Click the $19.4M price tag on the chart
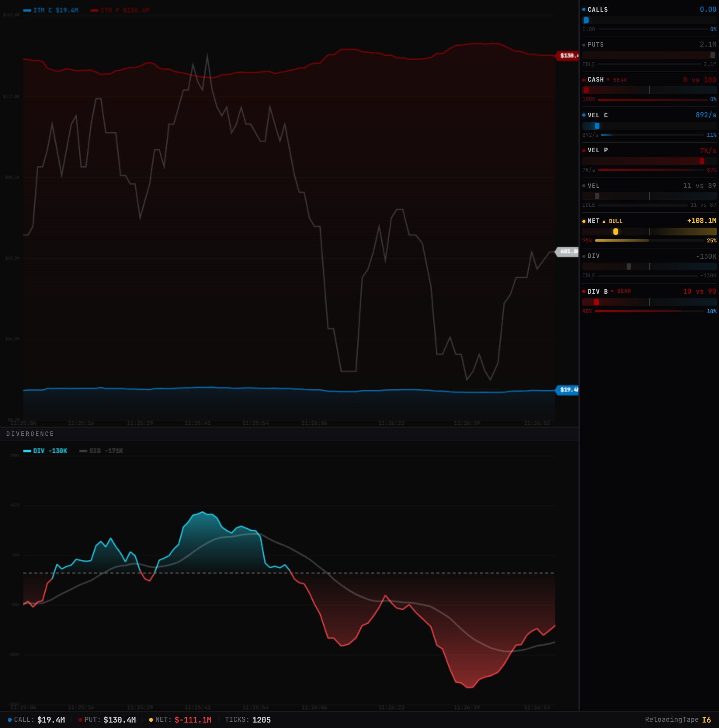The width and height of the screenshot is (719, 728). [x=568, y=390]
